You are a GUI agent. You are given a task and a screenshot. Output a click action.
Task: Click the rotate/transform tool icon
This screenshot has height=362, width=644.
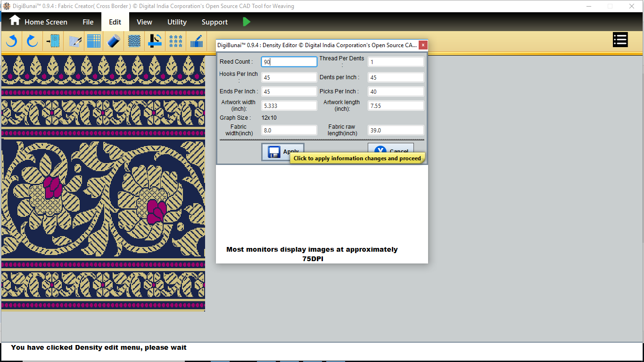(155, 41)
